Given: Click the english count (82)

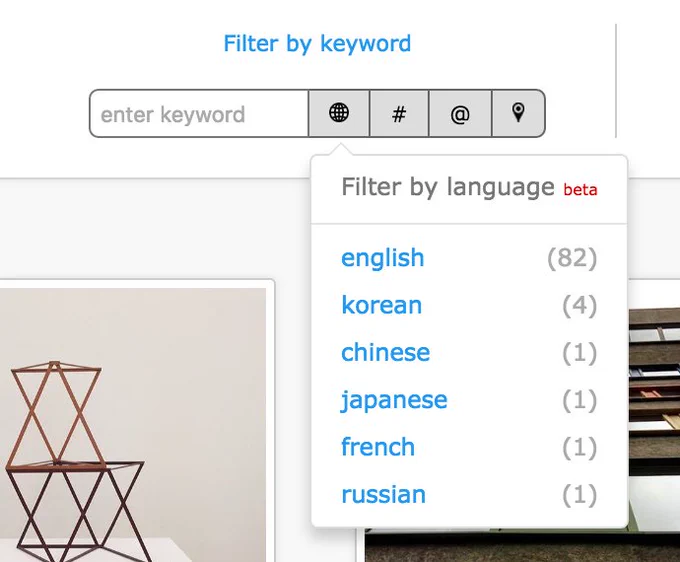Looking at the screenshot, I should click(x=572, y=258).
